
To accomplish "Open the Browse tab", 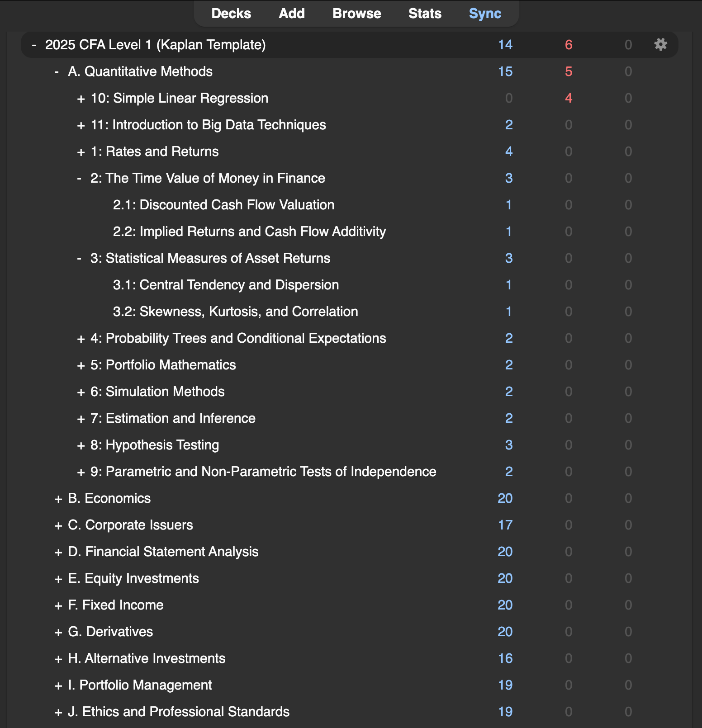I will tap(357, 14).
